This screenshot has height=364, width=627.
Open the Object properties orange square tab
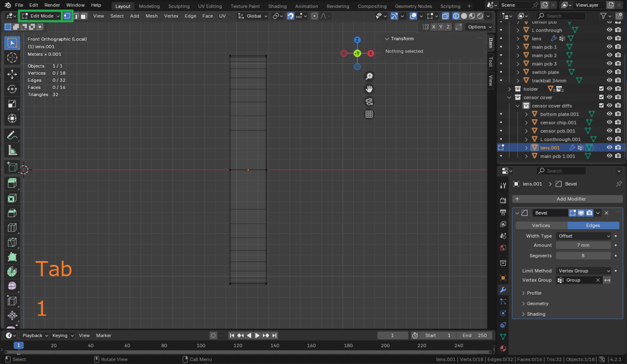(503, 278)
